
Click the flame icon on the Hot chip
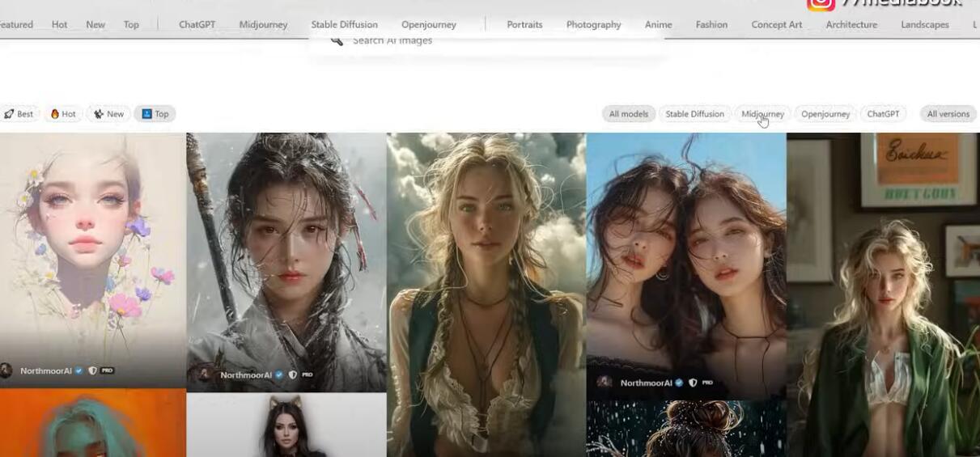tap(55, 114)
